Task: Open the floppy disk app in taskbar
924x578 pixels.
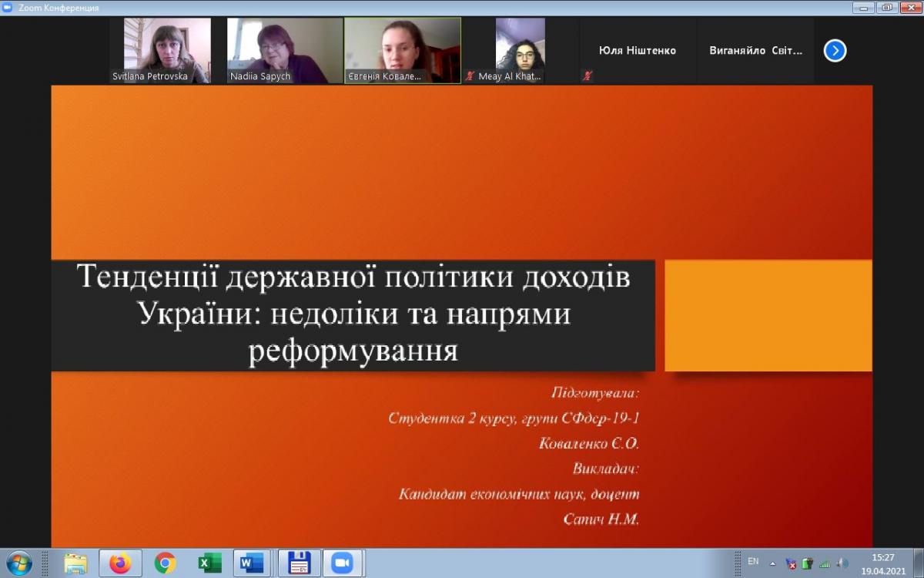Action: (299, 563)
